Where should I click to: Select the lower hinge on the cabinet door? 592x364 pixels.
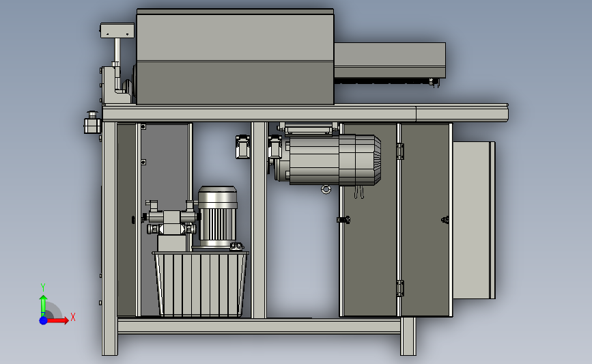[400, 288]
